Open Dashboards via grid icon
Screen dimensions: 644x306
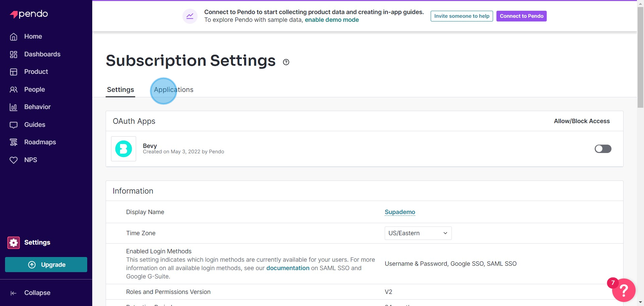pyautogui.click(x=13, y=54)
